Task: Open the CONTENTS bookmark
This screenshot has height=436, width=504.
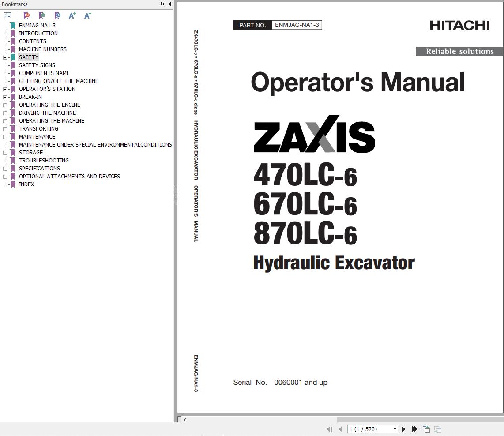Action: (33, 41)
